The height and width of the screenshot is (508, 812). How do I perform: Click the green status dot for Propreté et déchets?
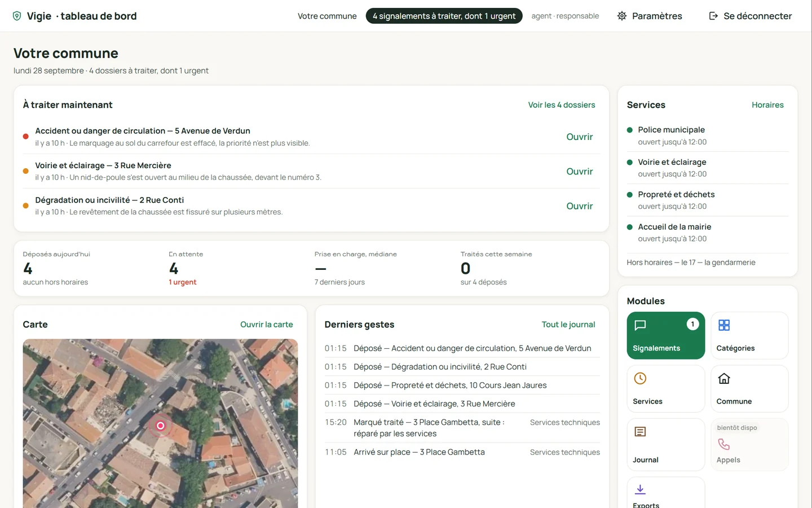pyautogui.click(x=630, y=195)
